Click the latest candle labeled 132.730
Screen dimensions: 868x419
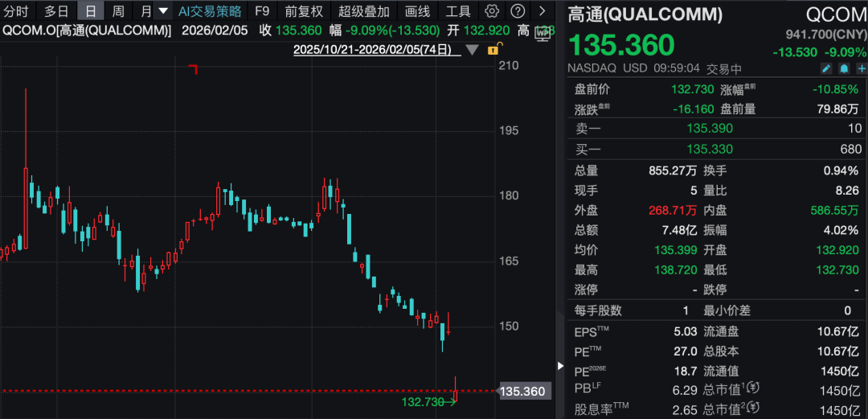click(456, 389)
